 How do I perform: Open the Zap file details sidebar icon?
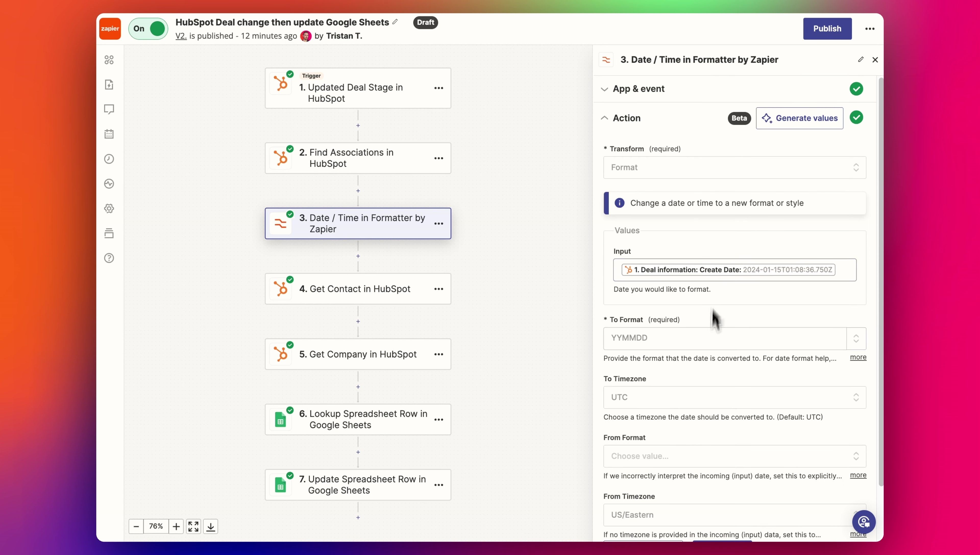click(109, 85)
